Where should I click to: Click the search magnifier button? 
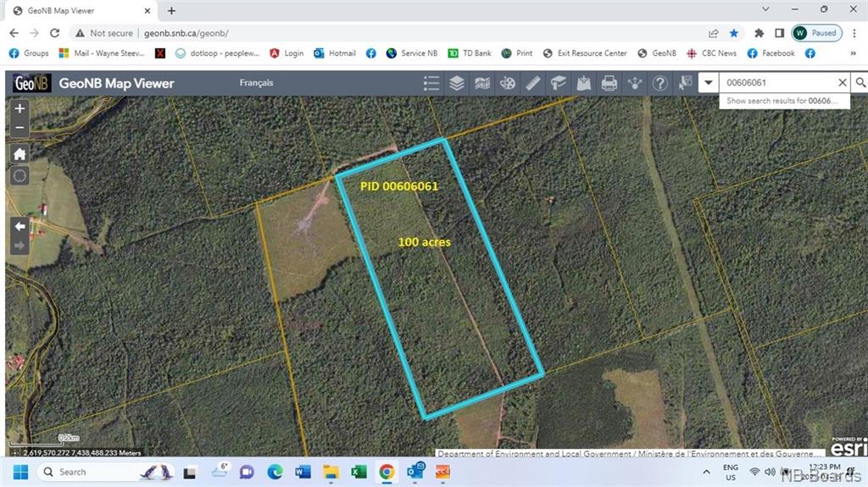(860, 82)
